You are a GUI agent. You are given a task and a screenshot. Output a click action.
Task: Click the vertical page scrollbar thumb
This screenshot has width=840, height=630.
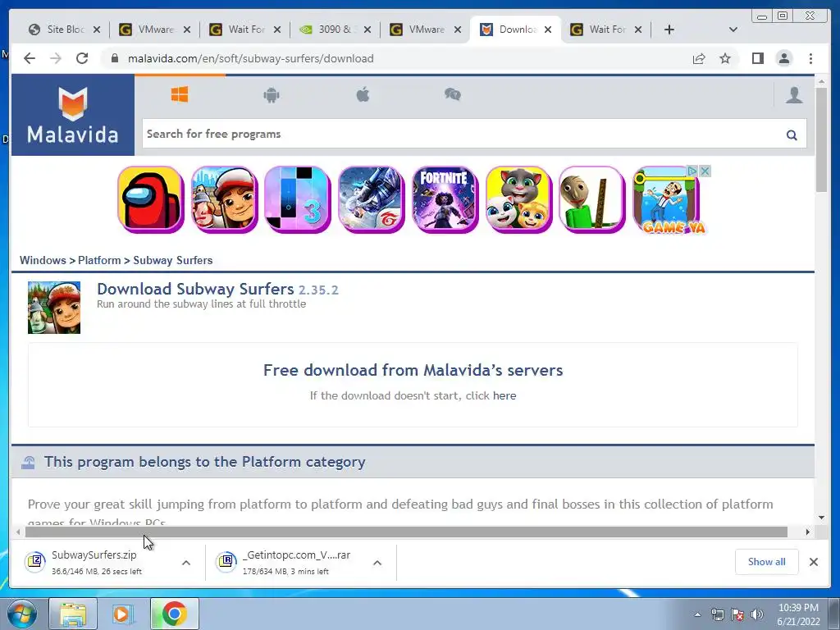[821, 139]
